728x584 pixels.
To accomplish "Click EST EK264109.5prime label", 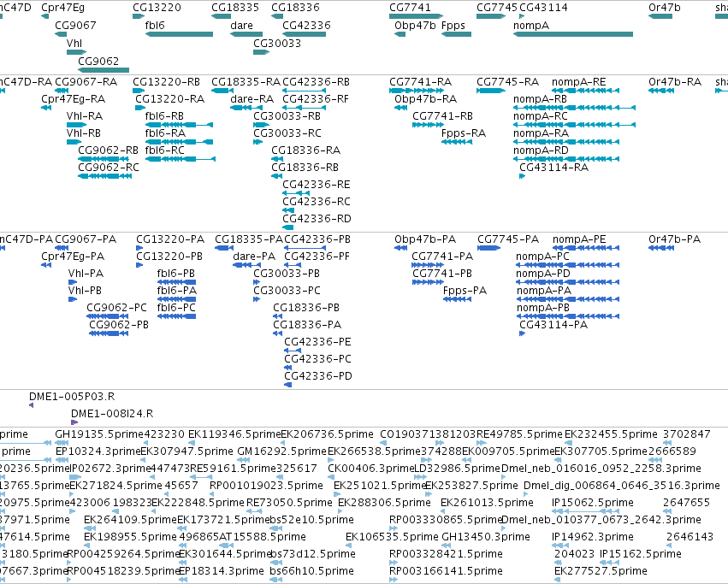I will click(131, 520).
